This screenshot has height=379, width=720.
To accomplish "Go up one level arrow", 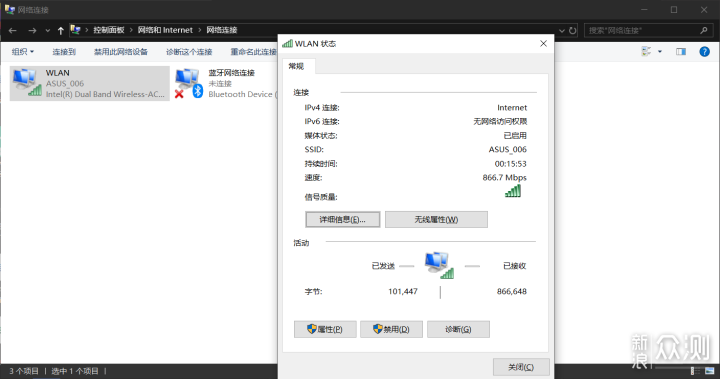I will click(61, 30).
